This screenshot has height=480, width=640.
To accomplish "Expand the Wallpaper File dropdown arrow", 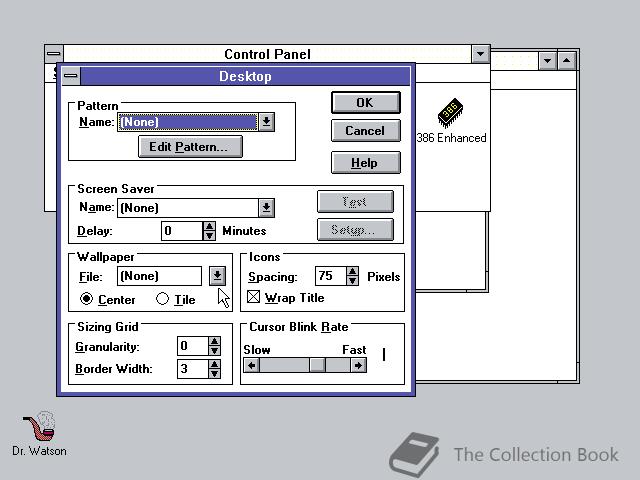I will (x=217, y=276).
